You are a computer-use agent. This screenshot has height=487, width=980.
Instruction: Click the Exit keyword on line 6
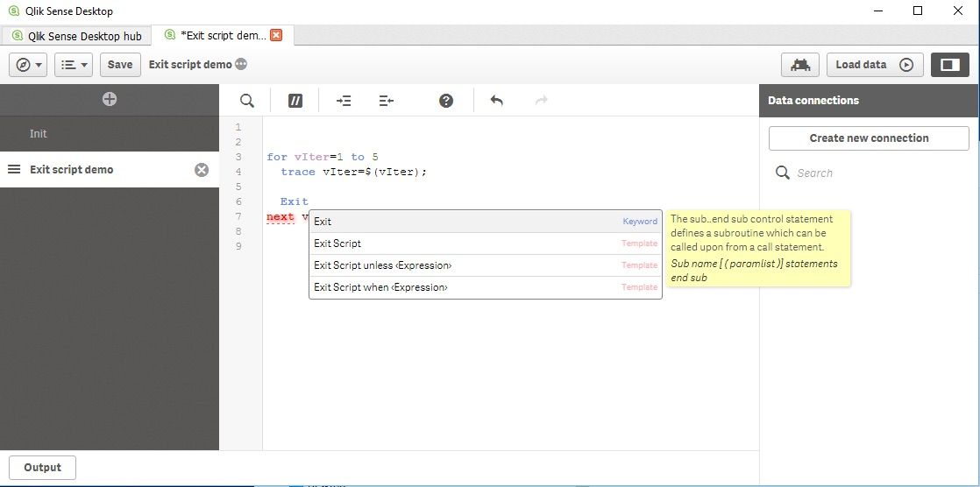[x=295, y=201]
